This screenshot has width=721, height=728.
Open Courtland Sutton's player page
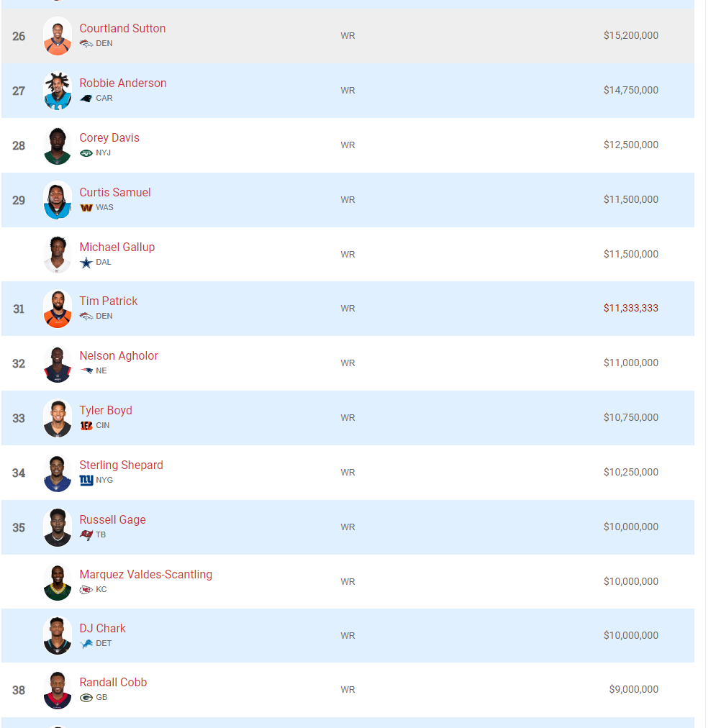(x=122, y=28)
